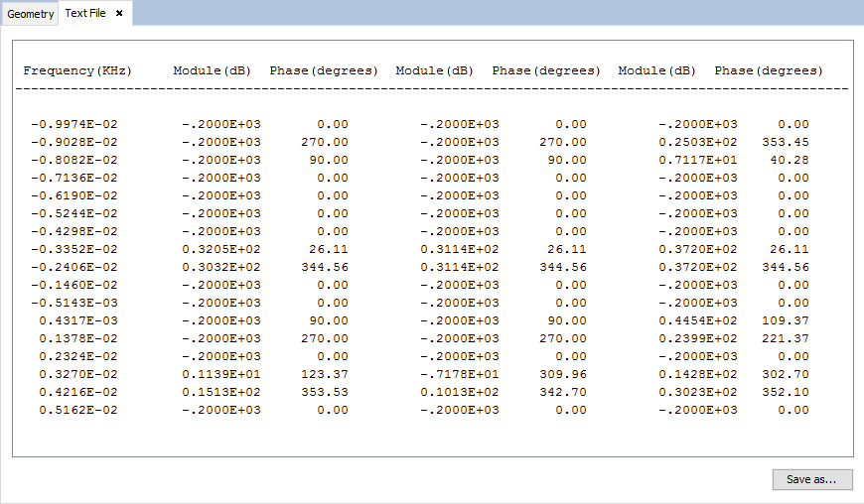Select the Text File tab

click(x=84, y=14)
